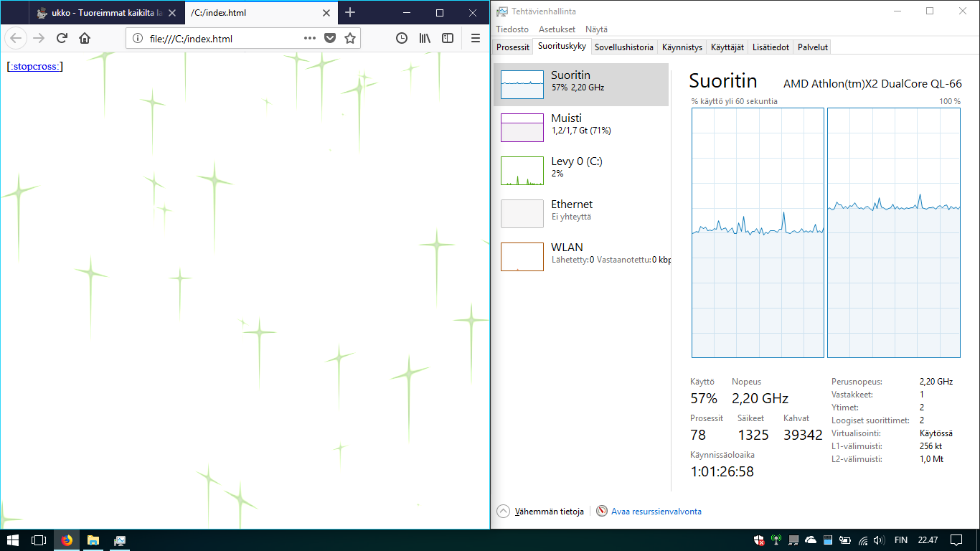Select Muisti in performance sidebar
This screenshot has height=551, width=980.
point(581,128)
